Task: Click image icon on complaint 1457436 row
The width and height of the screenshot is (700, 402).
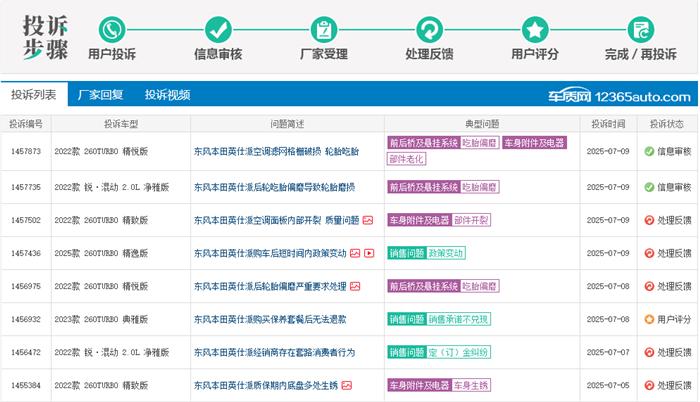Action: [355, 253]
